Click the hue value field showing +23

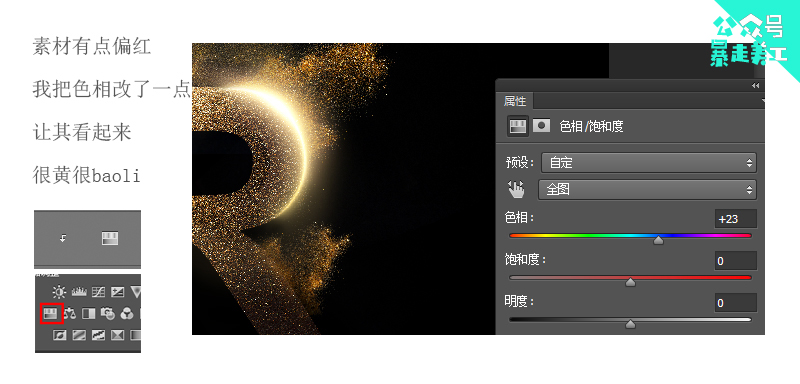coord(735,219)
